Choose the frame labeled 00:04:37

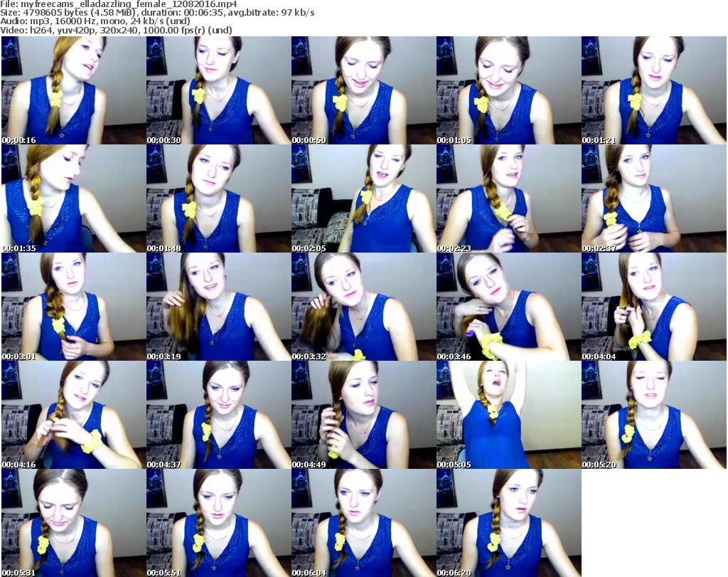tap(219, 415)
